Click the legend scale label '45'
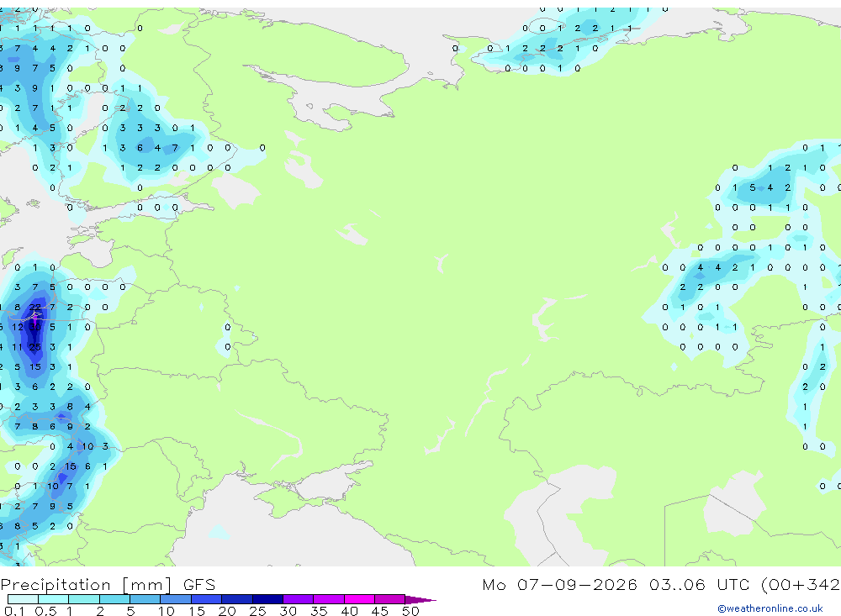 [380, 611]
